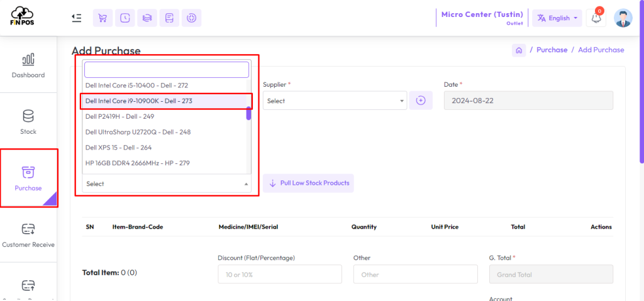Open notifications bell icon
This screenshot has width=644, height=301.
(x=596, y=18)
